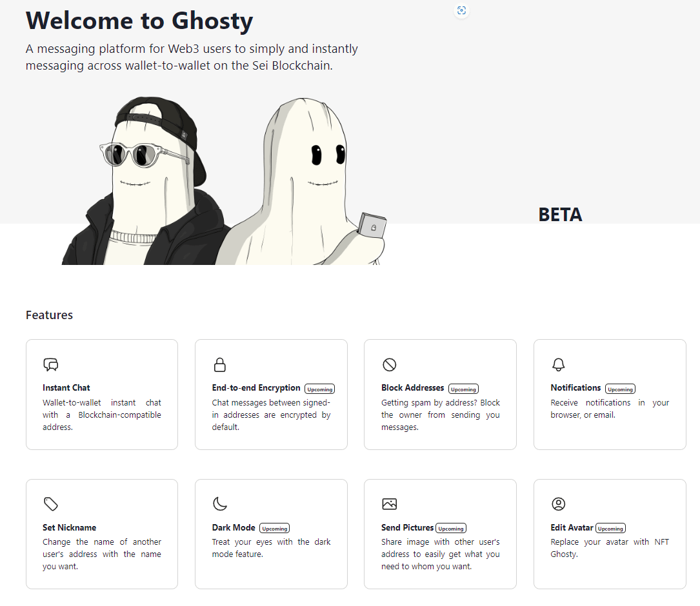The image size is (700, 606).
Task: Click the screenshot capture icon at top
Action: (x=461, y=10)
